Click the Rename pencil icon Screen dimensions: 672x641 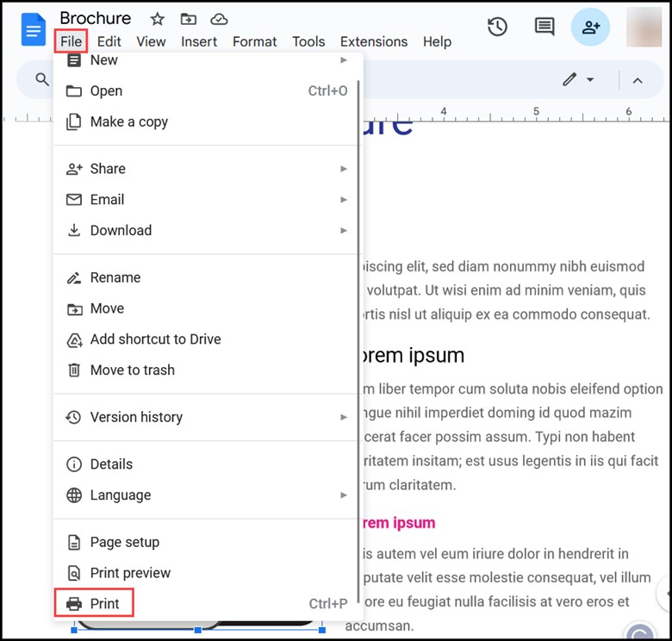pos(74,278)
